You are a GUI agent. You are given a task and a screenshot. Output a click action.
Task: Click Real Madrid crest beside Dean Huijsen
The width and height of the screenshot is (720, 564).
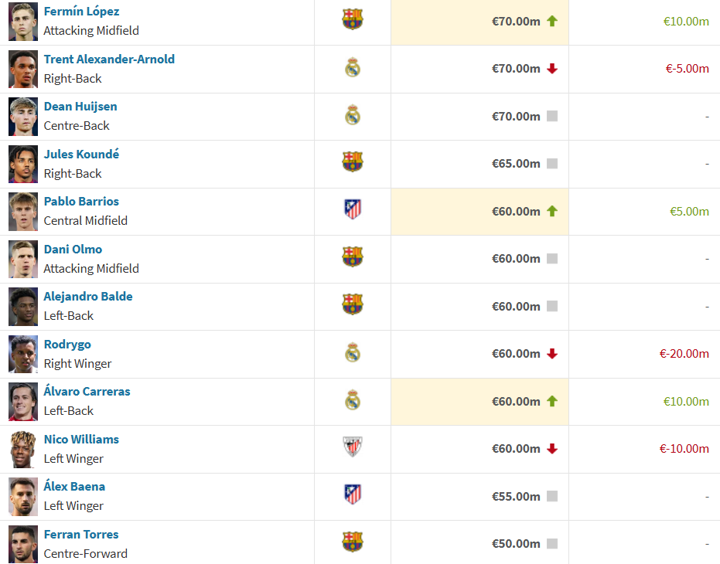352,115
